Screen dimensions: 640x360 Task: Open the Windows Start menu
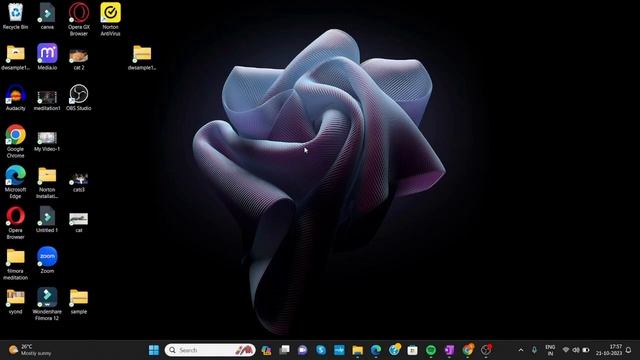154,350
